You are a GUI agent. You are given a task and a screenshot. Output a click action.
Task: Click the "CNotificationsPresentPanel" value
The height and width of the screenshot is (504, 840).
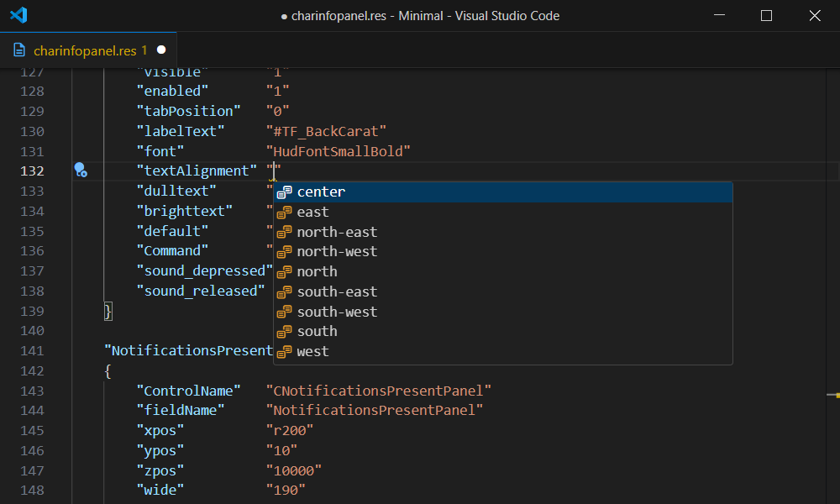(x=379, y=391)
